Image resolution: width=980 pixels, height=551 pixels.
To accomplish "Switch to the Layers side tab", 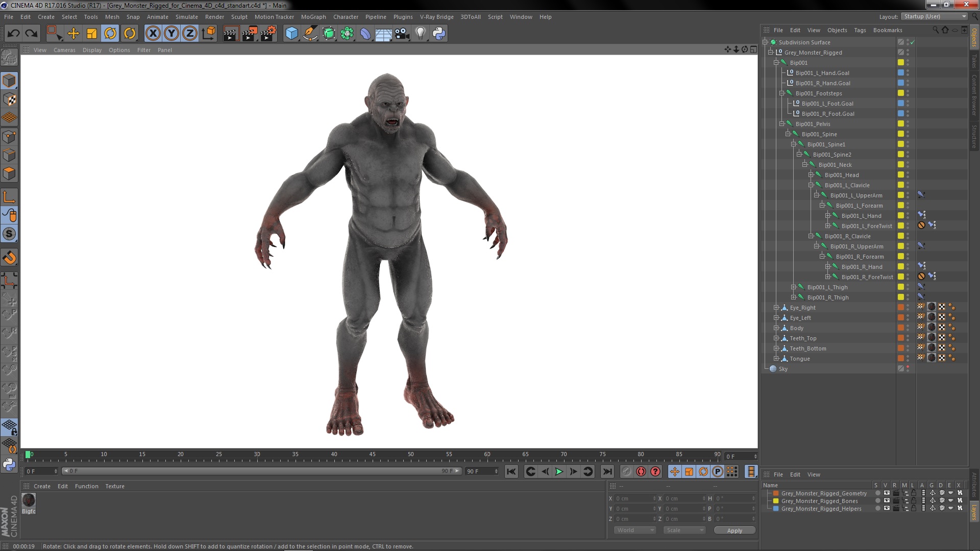I will click(x=974, y=512).
